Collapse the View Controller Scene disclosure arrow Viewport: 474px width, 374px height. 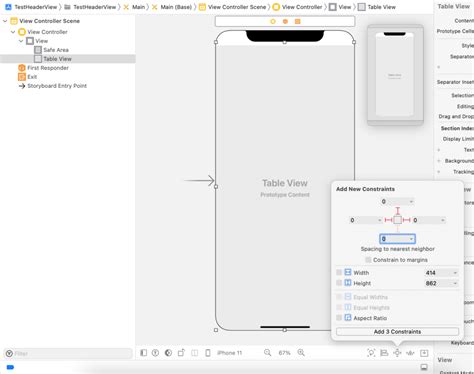(x=5, y=21)
